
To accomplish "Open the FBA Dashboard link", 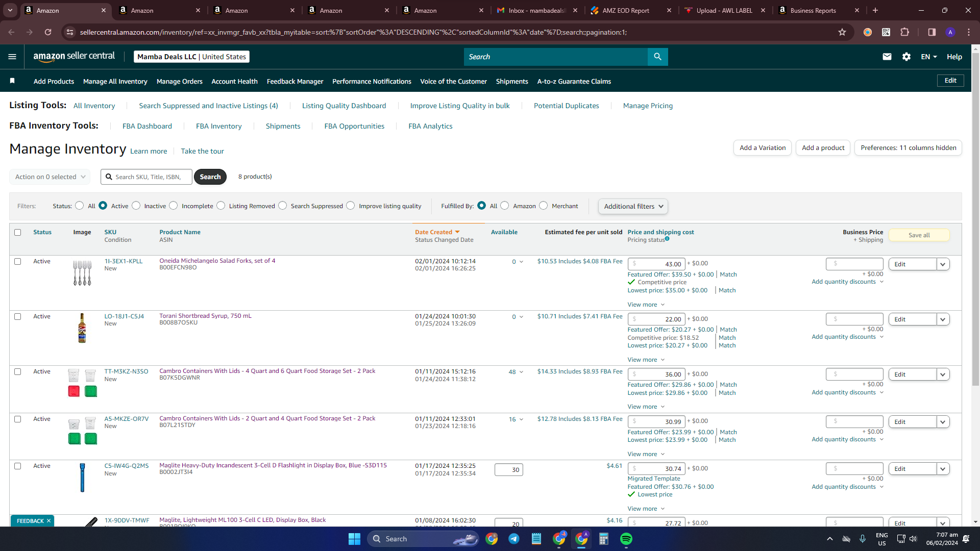I will [x=147, y=126].
